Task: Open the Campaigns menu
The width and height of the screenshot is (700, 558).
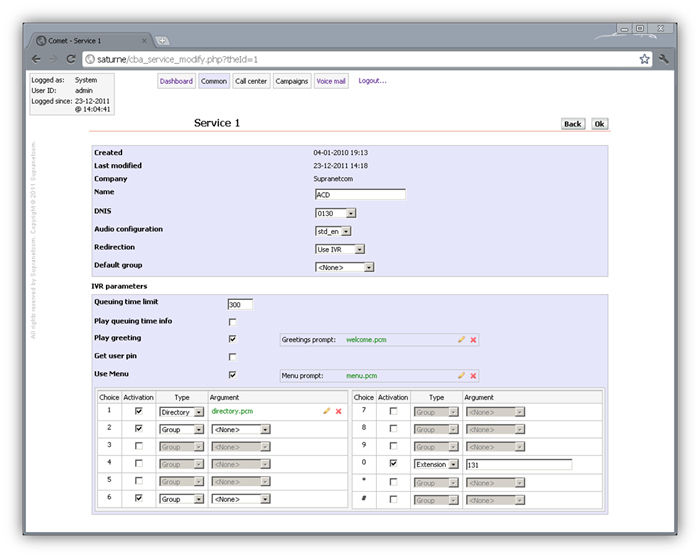Action: 292,81
